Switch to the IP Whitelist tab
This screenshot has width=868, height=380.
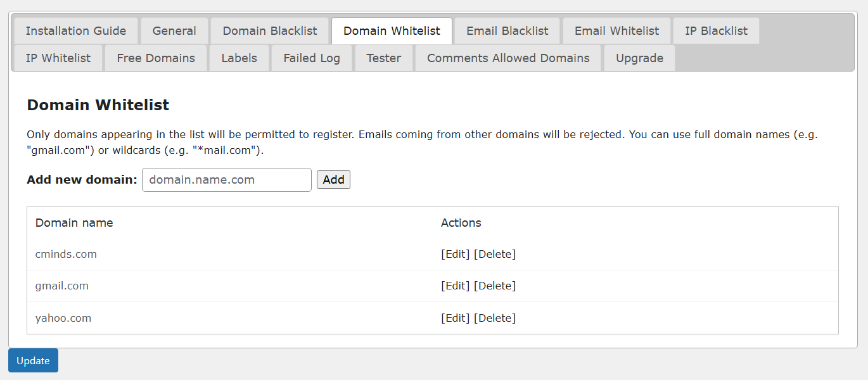point(58,58)
